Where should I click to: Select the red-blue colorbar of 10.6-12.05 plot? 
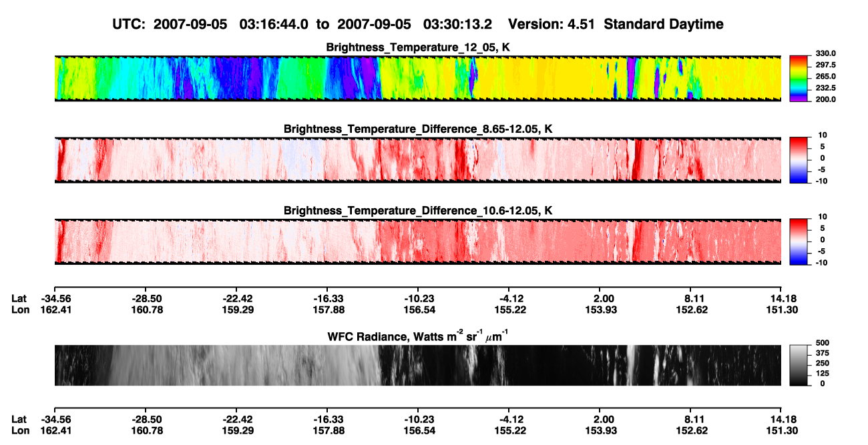pos(799,242)
